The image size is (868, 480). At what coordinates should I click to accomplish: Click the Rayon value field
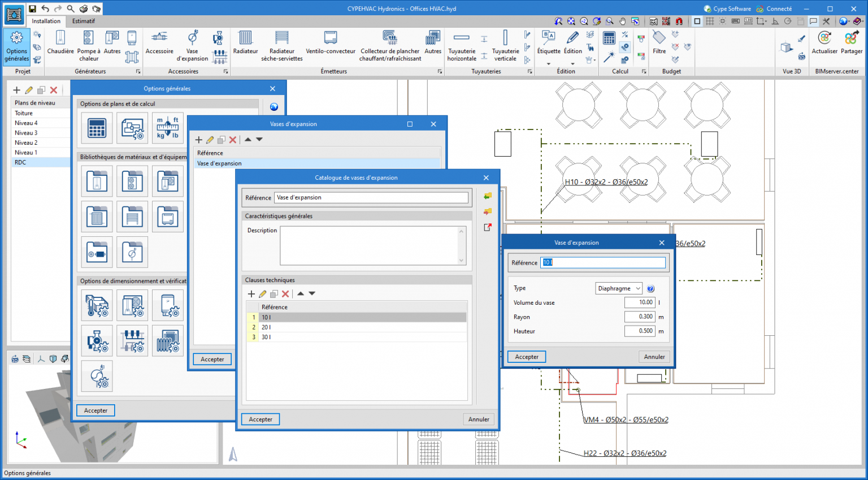640,317
